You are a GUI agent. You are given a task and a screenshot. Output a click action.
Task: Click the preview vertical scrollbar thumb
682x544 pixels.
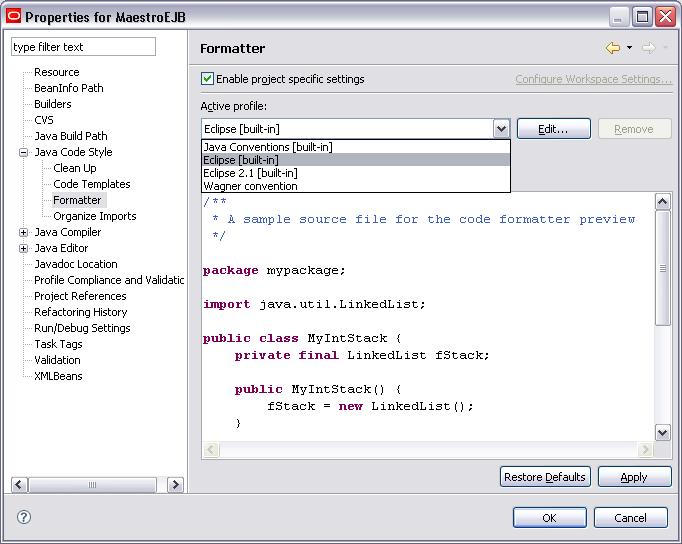tap(662, 268)
